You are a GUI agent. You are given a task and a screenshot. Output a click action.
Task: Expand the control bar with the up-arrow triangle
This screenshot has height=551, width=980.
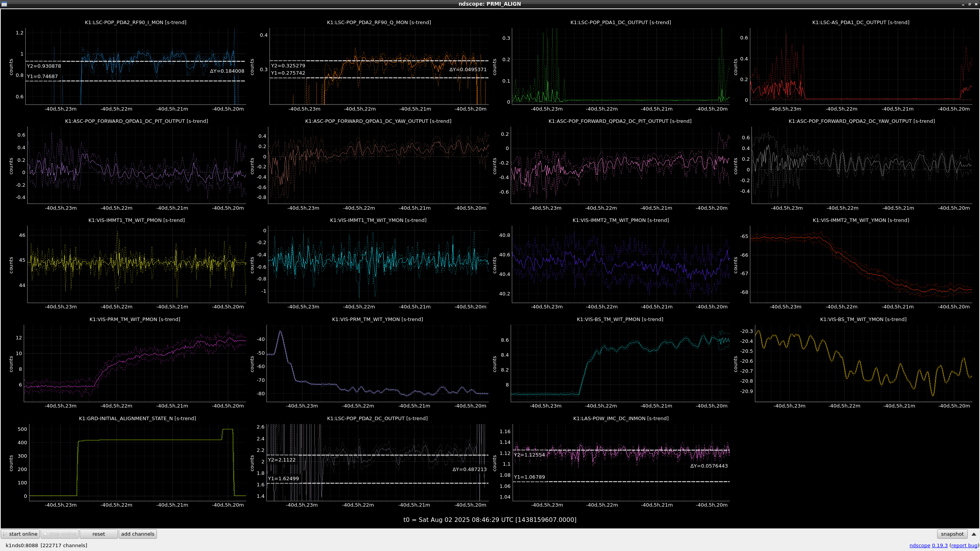point(973,534)
